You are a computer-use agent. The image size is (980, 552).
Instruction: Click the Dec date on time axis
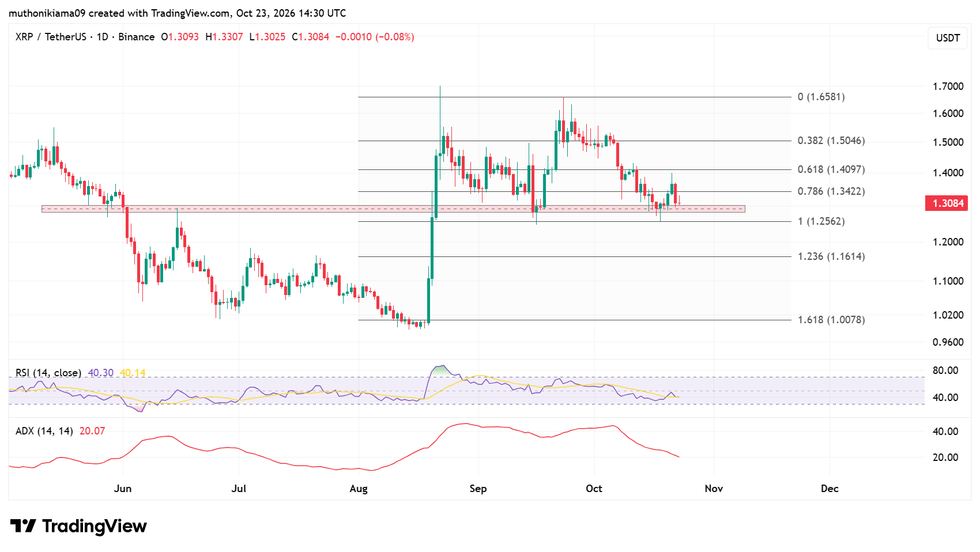[830, 489]
